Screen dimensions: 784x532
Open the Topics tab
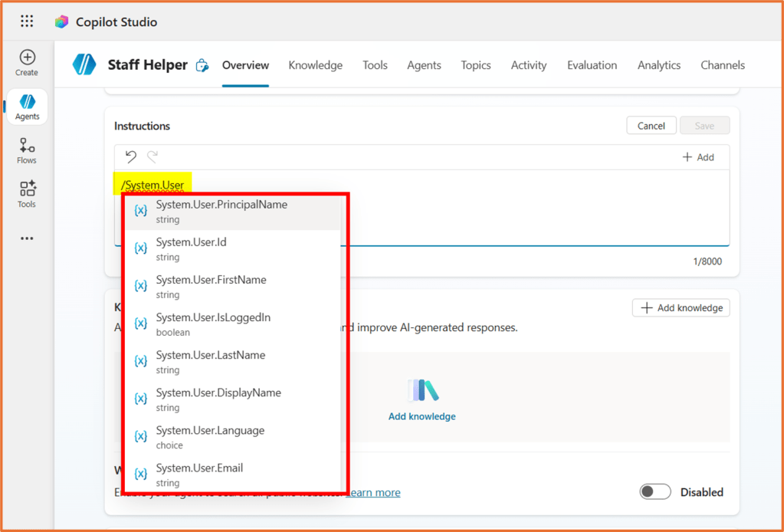click(x=475, y=65)
